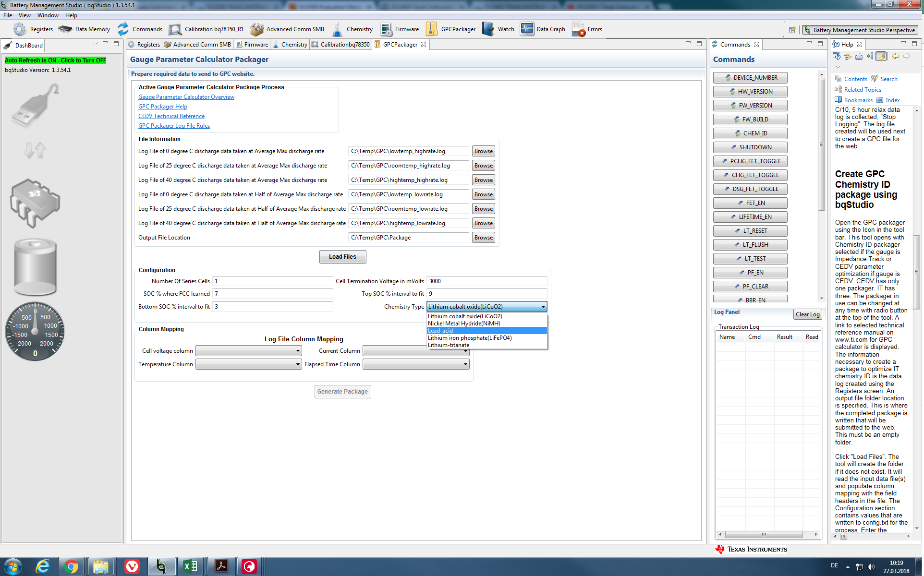Clear the Log Panel with Clear Log
This screenshot has height=576, width=924.
(x=808, y=314)
